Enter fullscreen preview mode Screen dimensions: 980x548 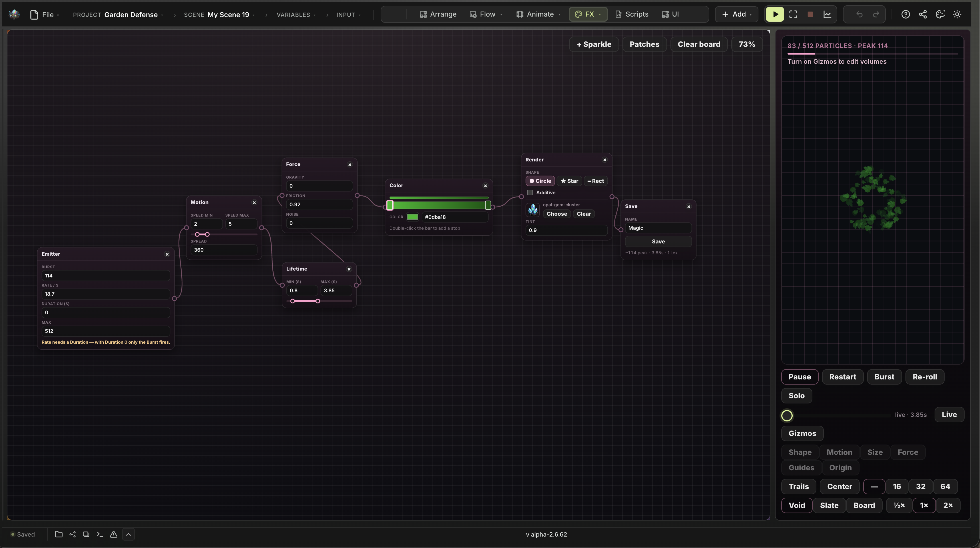[x=793, y=15]
